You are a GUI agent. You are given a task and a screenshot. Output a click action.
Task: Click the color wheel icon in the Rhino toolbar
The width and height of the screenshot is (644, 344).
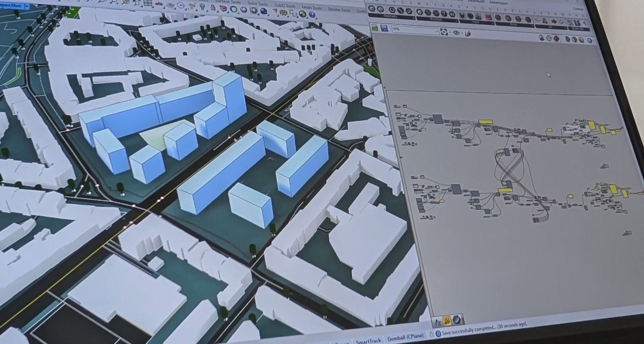coord(234,9)
